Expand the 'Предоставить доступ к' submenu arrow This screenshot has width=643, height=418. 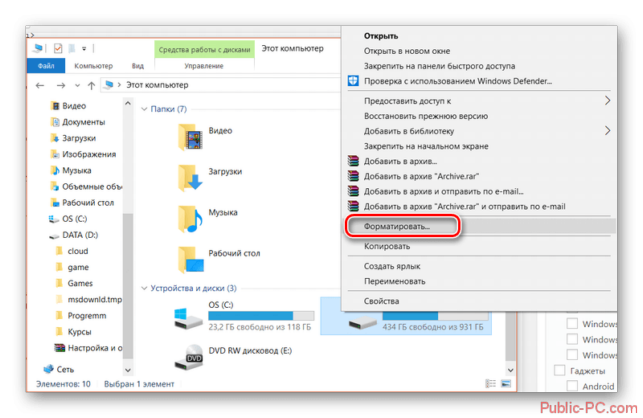click(x=607, y=101)
